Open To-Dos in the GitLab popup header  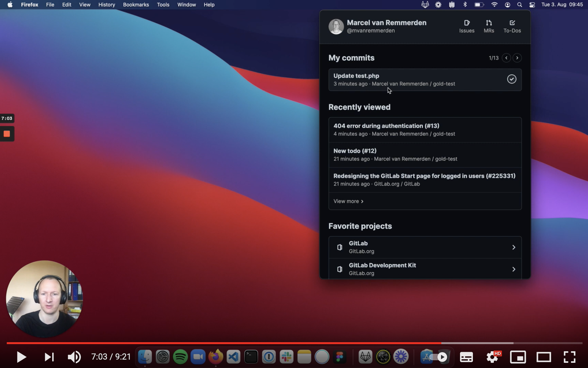[x=512, y=26]
